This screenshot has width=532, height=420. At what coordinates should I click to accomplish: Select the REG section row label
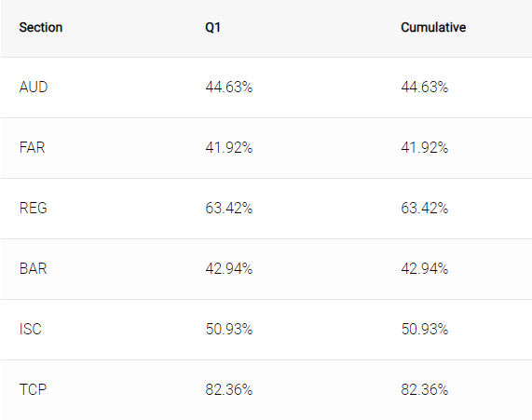click(34, 208)
